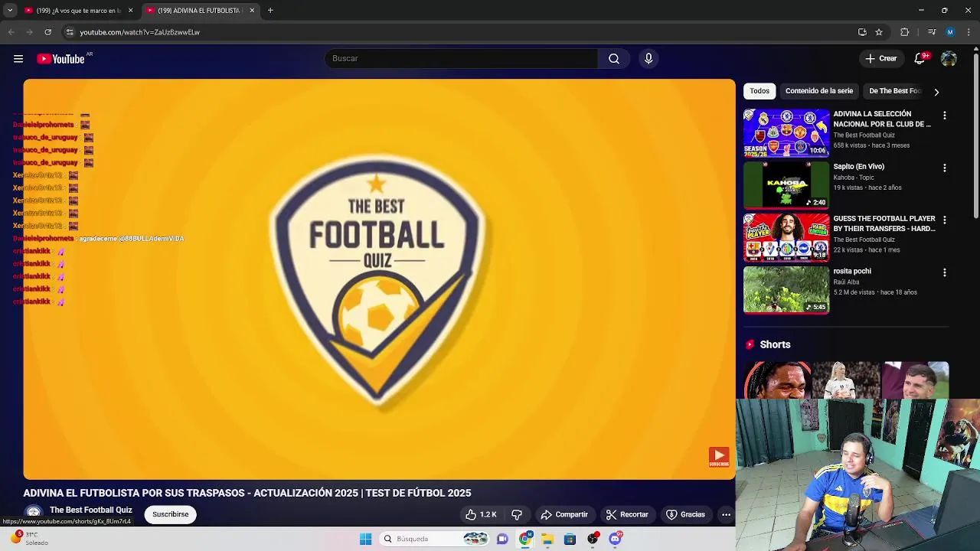
Task: Close the first YouTube tab
Action: click(130, 11)
